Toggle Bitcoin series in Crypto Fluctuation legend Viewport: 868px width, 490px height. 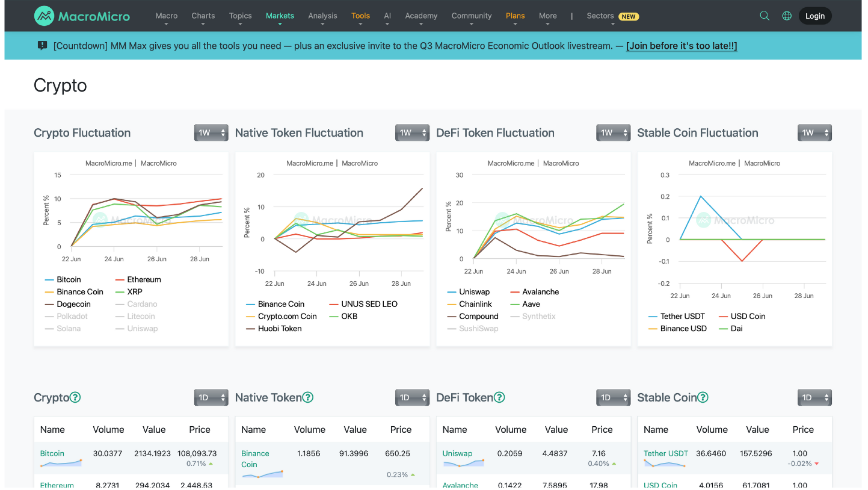click(63, 279)
